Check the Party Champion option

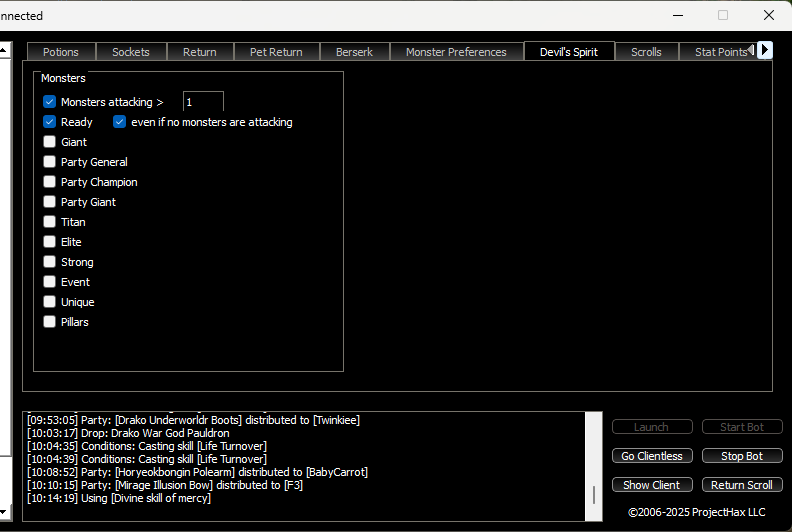pyautogui.click(x=50, y=182)
